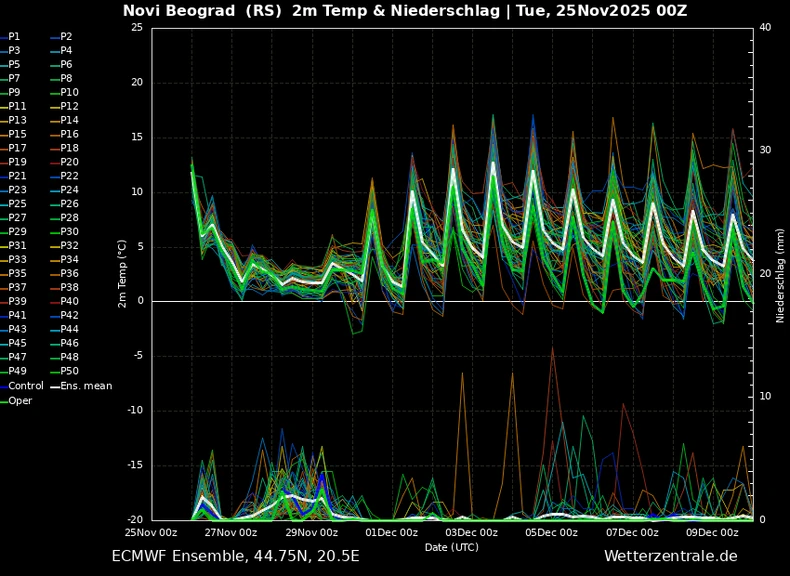
Task: Click the Date (UTC) axis title
Action: (x=451, y=547)
